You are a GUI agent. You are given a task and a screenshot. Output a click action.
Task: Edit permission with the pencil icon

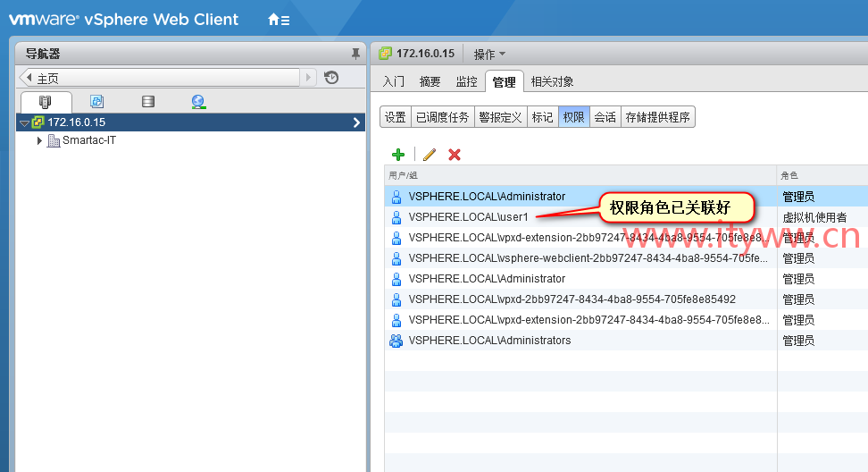point(430,155)
